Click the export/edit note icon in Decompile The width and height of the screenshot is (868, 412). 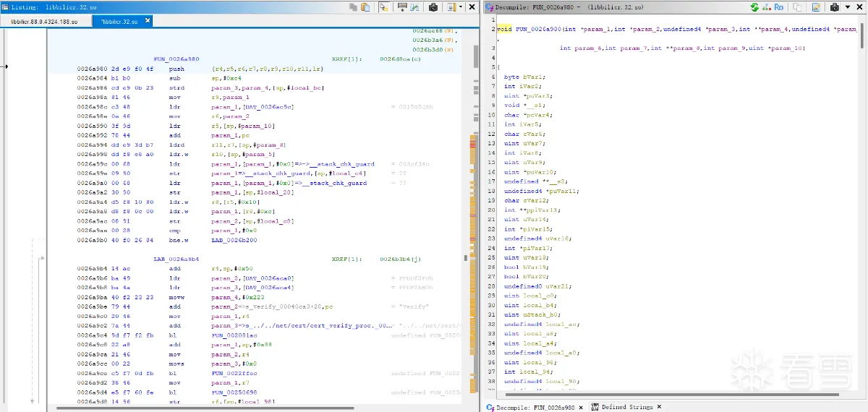(x=816, y=7)
